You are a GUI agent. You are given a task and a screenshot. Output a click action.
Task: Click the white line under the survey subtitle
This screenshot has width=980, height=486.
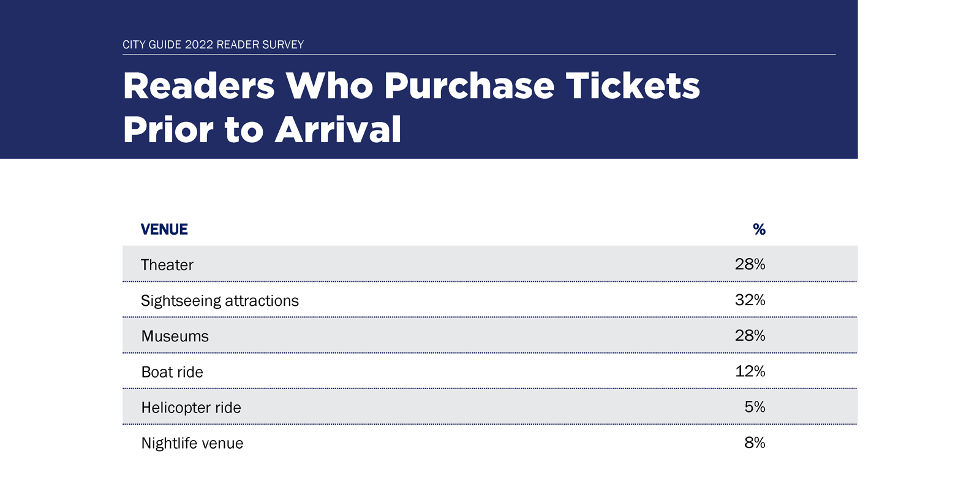479,55
